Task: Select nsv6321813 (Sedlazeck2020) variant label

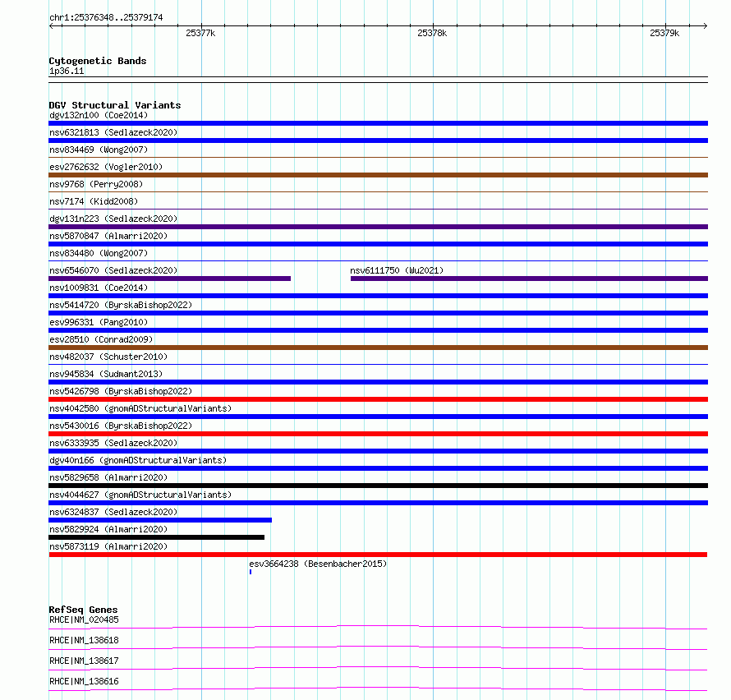Action: (113, 132)
